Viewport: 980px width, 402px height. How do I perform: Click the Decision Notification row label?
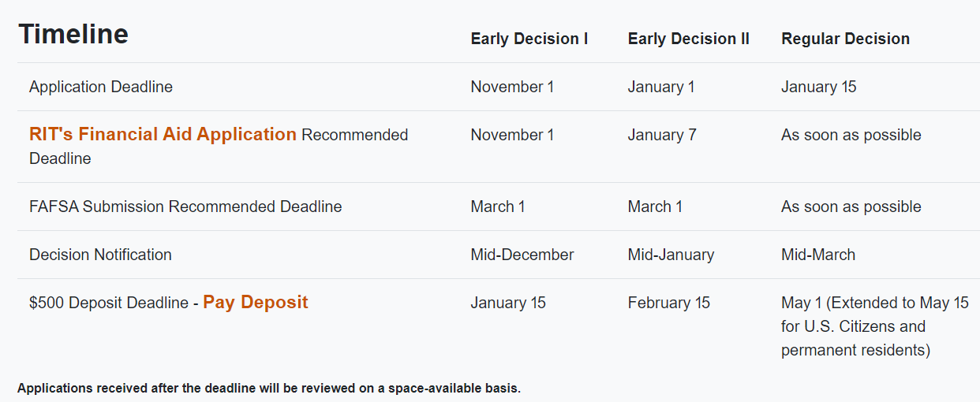(x=100, y=255)
